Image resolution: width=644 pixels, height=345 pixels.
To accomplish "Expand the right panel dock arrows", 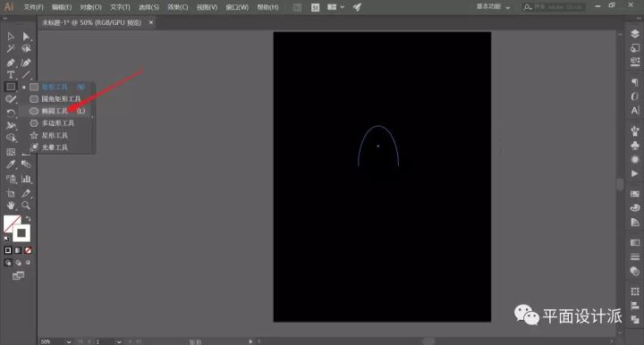I will [639, 18].
